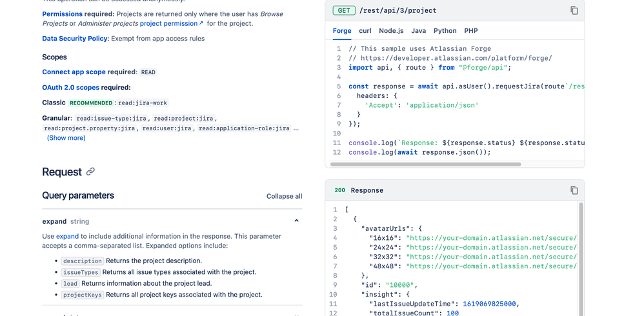Click the "id": "10000" response line
The image size is (644, 316).
coord(390,285)
